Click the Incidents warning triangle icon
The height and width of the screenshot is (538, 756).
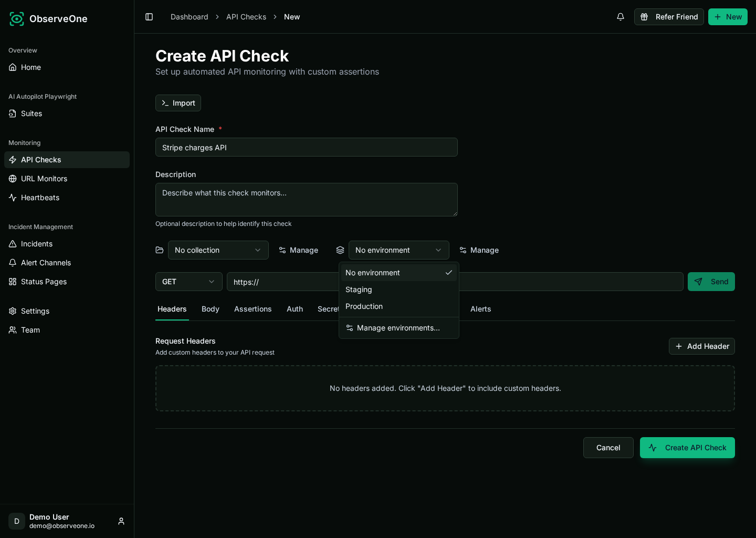click(13, 244)
